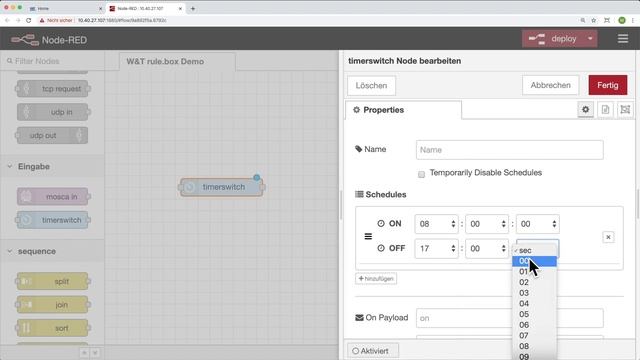
Task: Click the Abbrechen button
Action: coord(550,85)
